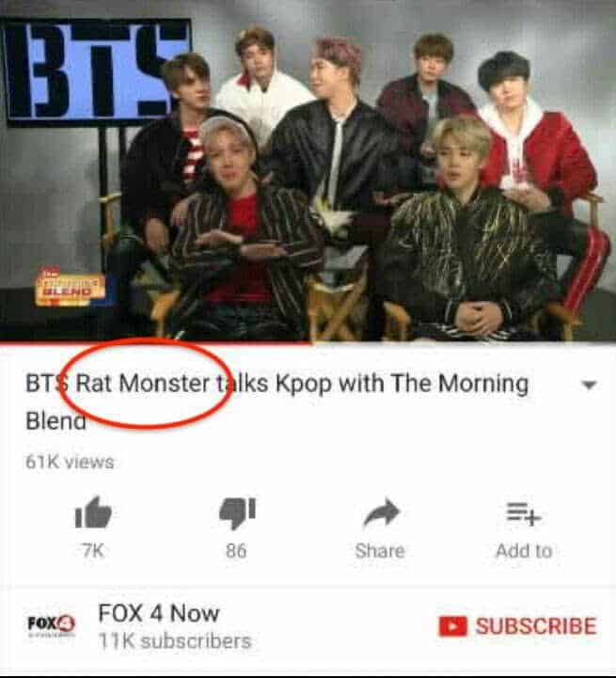Open the FOX 4 Now channel name
The height and width of the screenshot is (678, 616).
(x=159, y=613)
